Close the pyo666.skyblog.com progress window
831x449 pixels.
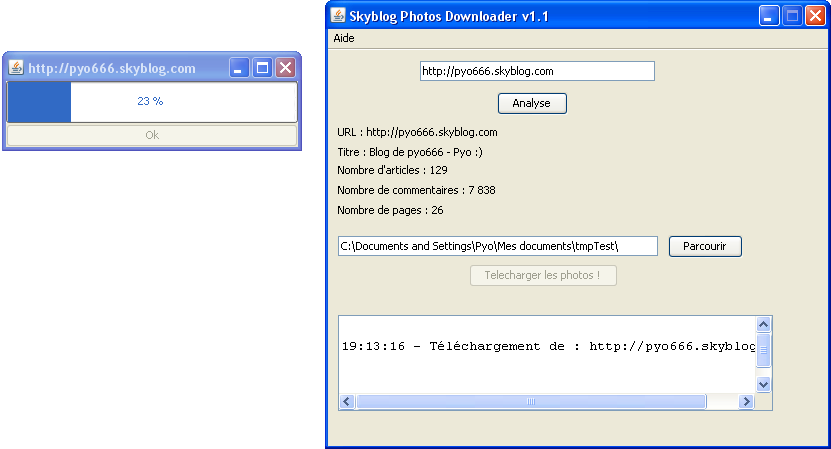pyautogui.click(x=285, y=68)
